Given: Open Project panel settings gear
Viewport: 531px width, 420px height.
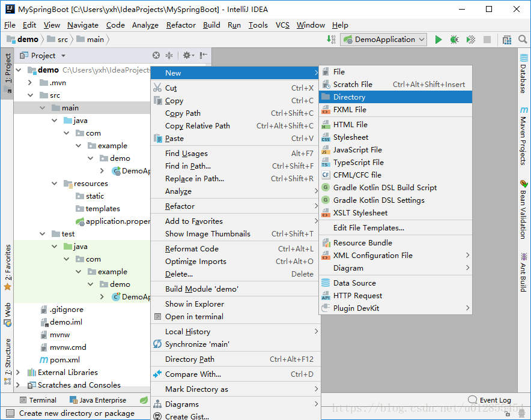Looking at the screenshot, I should (x=188, y=55).
